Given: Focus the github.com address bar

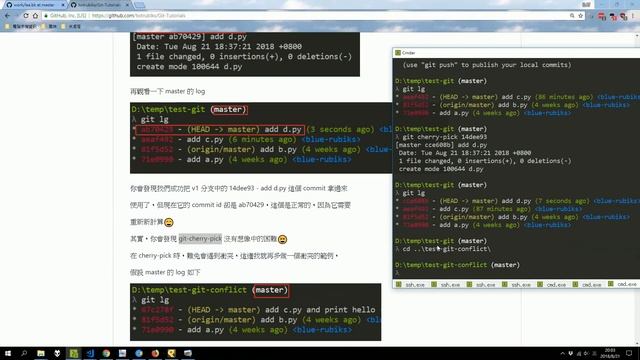Looking at the screenshot, I should [306, 16].
